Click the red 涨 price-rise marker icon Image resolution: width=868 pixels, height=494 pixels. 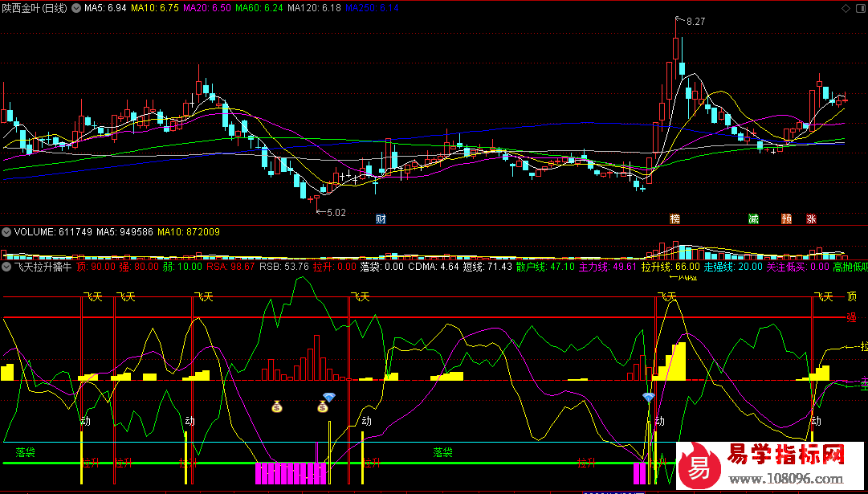point(812,218)
